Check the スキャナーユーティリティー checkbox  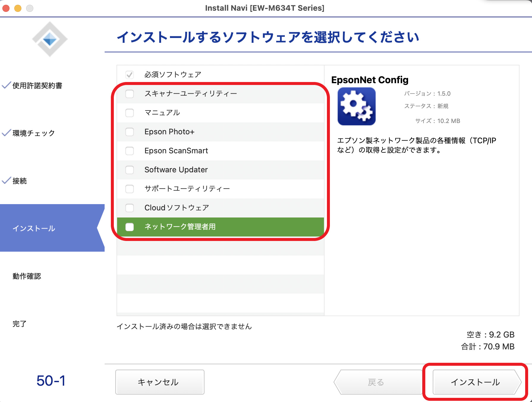coord(130,94)
